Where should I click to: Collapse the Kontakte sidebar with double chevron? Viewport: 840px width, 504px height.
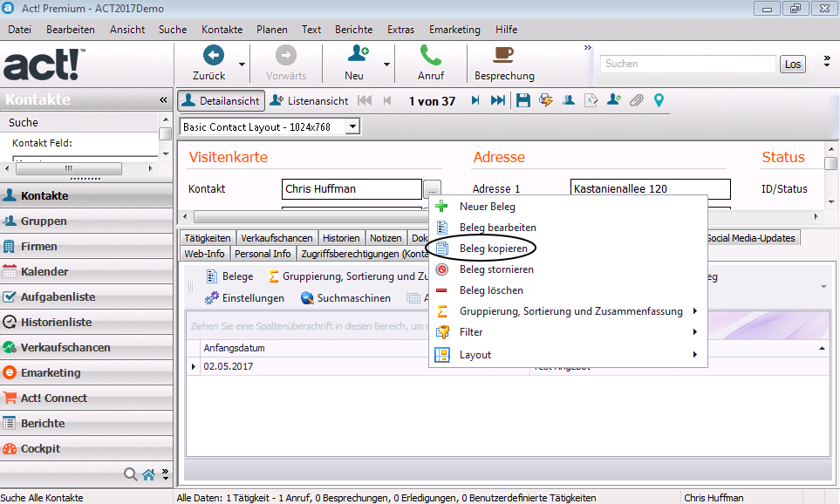click(x=163, y=99)
